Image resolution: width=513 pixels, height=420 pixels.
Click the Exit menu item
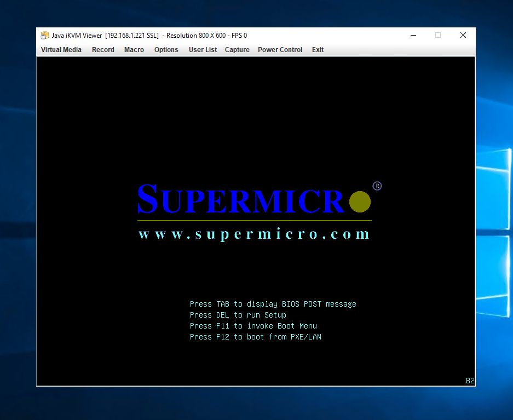tap(318, 50)
